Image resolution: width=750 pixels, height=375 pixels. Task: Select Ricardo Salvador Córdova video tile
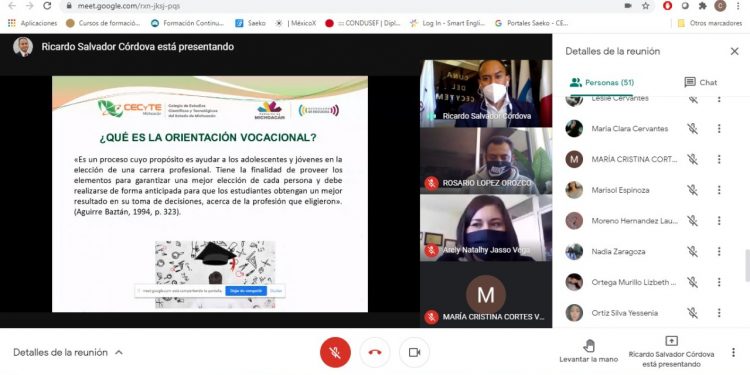485,93
